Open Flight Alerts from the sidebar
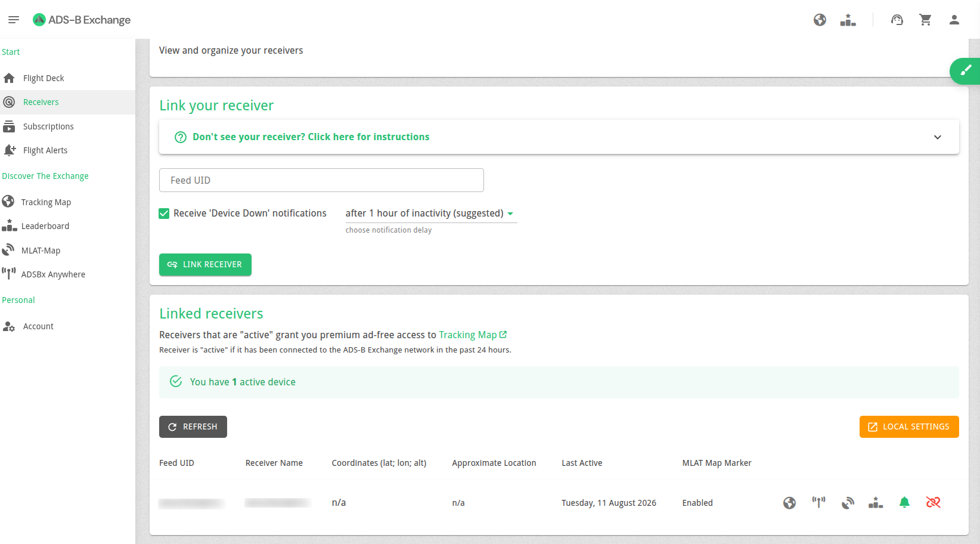This screenshot has height=544, width=980. [x=67, y=150]
